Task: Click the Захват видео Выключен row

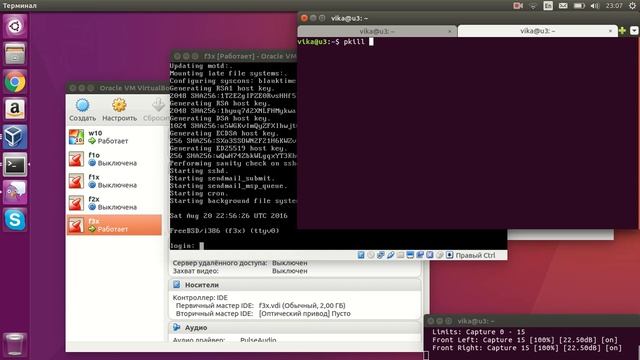Action: (240, 271)
